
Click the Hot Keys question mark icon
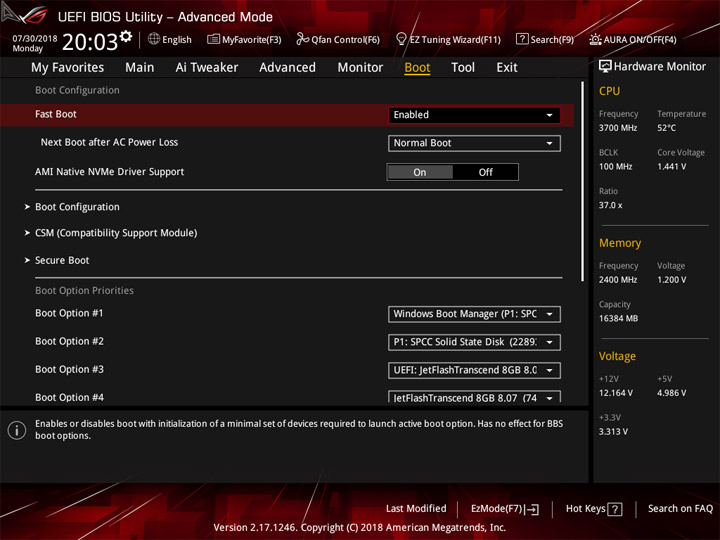(614, 509)
